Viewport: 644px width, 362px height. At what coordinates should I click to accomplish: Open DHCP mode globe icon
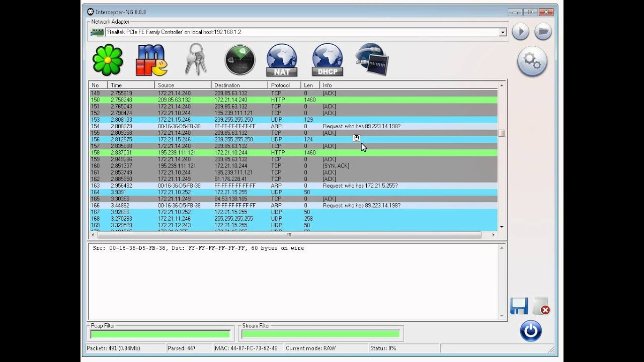(x=328, y=60)
